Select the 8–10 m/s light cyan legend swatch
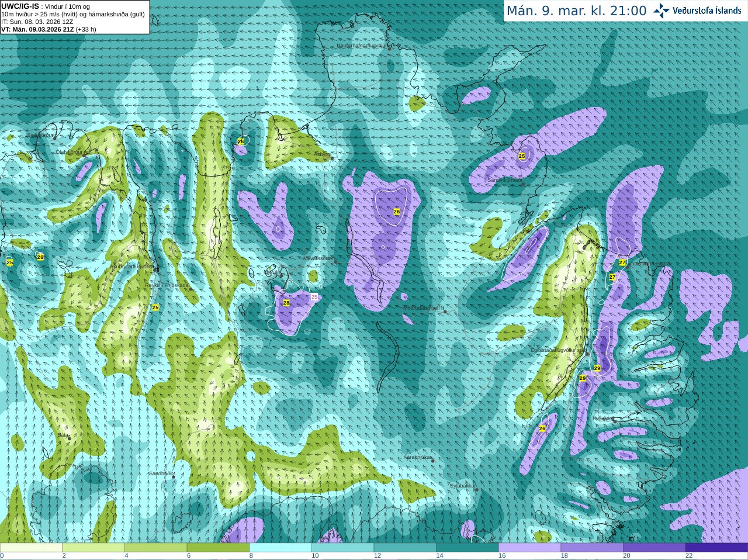The width and height of the screenshot is (748, 560). pyautogui.click(x=280, y=547)
